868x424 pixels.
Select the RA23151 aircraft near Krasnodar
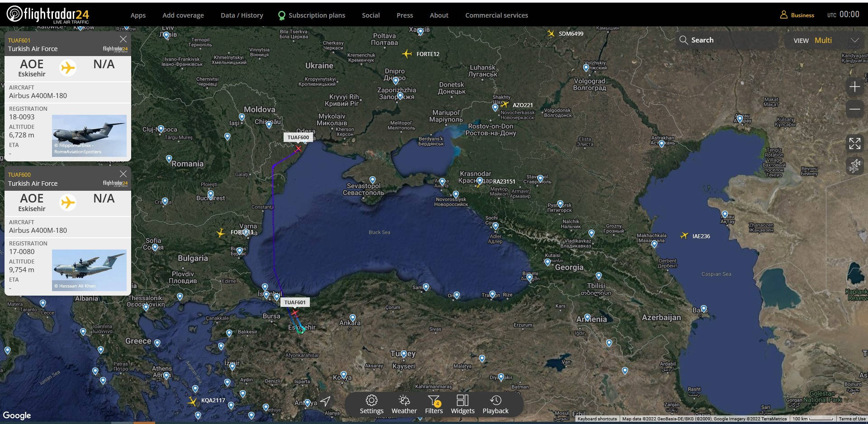click(x=479, y=184)
